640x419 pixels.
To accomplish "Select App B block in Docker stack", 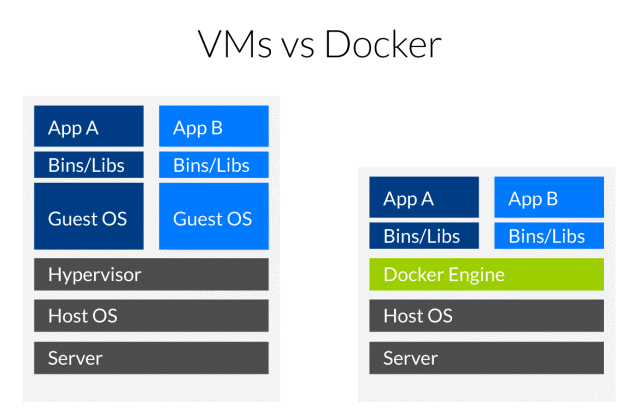I will pos(549,197).
